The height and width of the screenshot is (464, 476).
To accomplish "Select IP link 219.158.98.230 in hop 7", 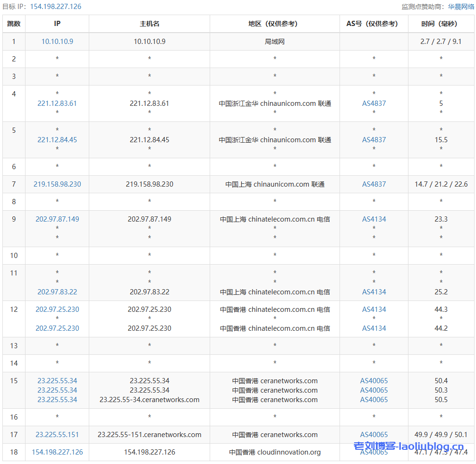I will click(57, 184).
